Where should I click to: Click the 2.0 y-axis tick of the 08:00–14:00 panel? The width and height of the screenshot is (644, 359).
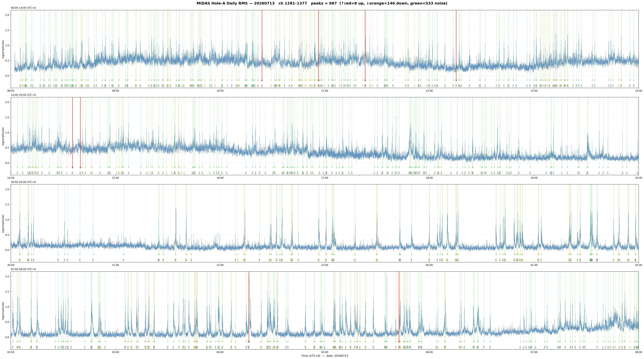coord(7,15)
